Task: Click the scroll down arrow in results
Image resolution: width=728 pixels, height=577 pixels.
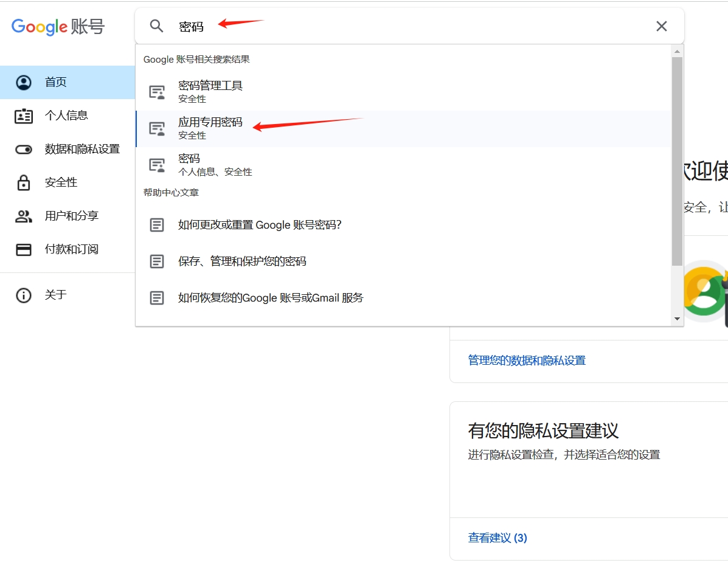Action: (677, 319)
